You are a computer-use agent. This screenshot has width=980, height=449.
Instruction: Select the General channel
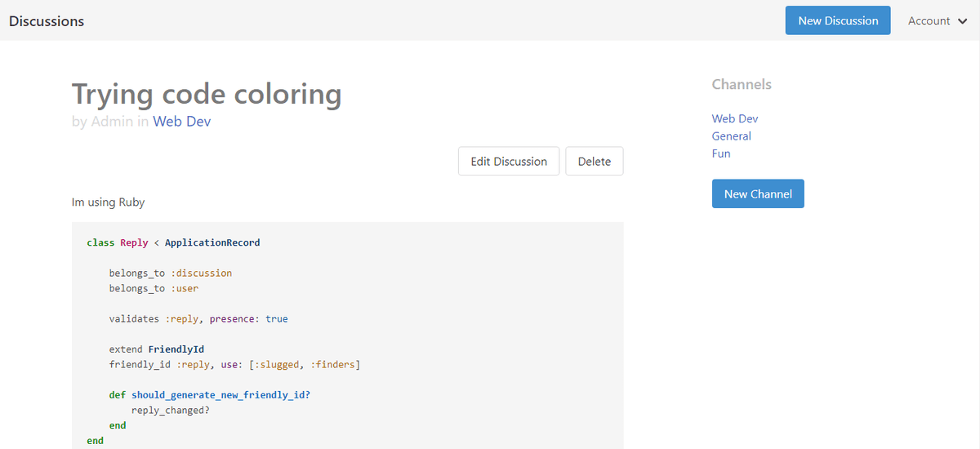[732, 136]
